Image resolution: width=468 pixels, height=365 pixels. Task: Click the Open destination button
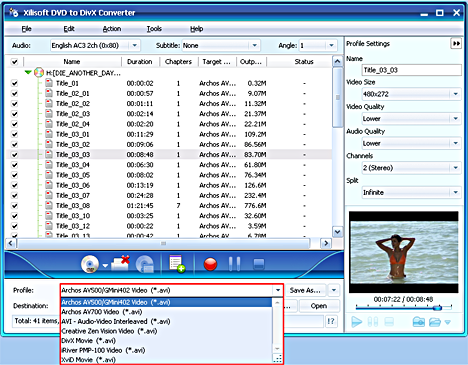point(319,306)
